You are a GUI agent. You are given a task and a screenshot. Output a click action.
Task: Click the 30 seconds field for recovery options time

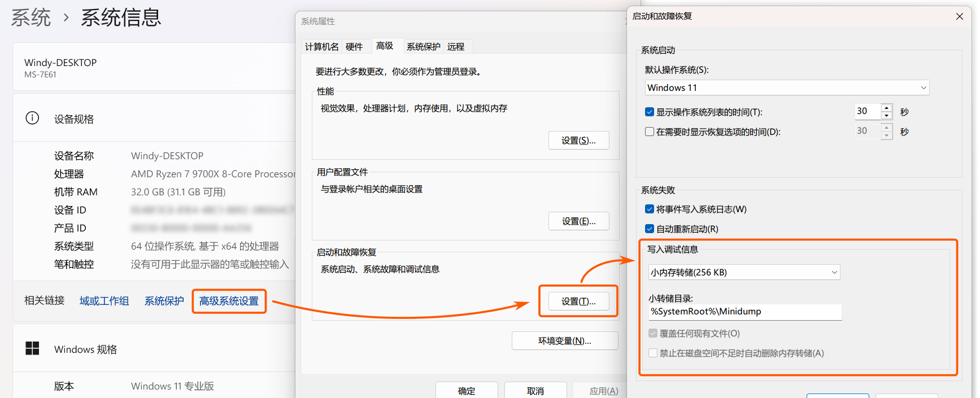click(868, 131)
